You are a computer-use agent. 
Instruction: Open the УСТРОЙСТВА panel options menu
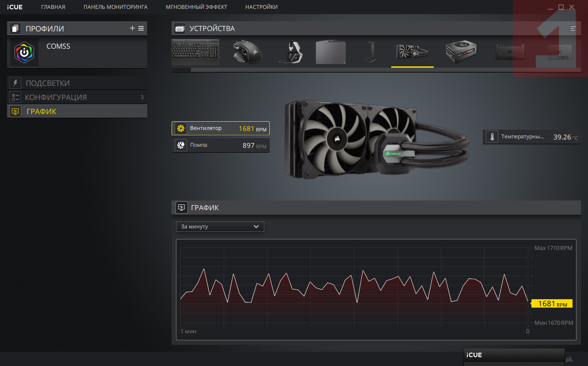tap(573, 28)
